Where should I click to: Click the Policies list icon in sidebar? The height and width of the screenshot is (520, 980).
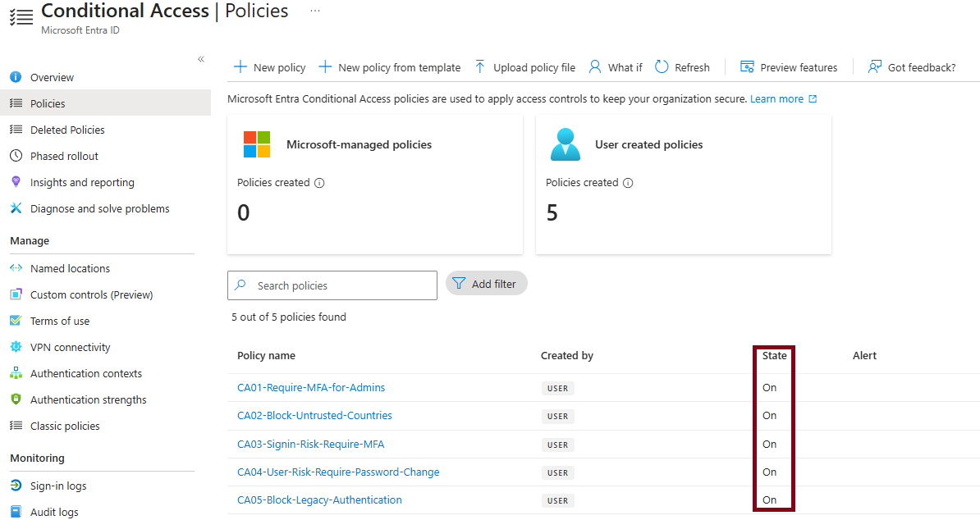coord(16,103)
